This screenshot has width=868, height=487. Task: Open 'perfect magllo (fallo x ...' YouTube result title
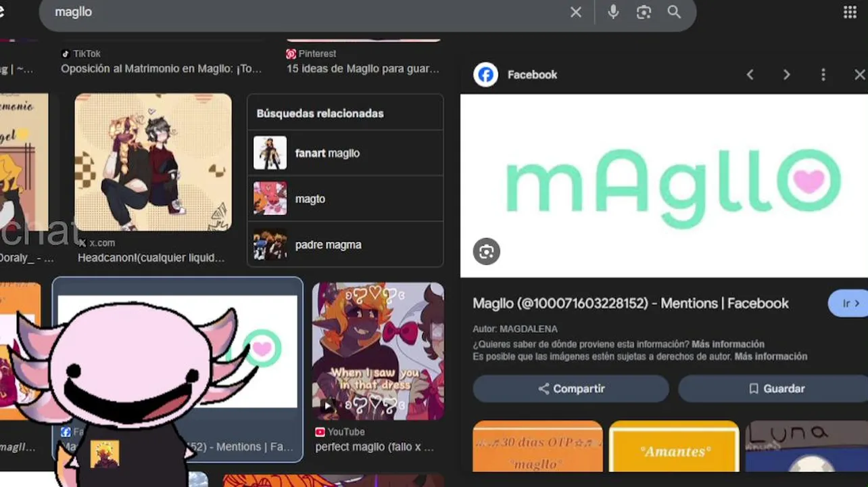(375, 446)
